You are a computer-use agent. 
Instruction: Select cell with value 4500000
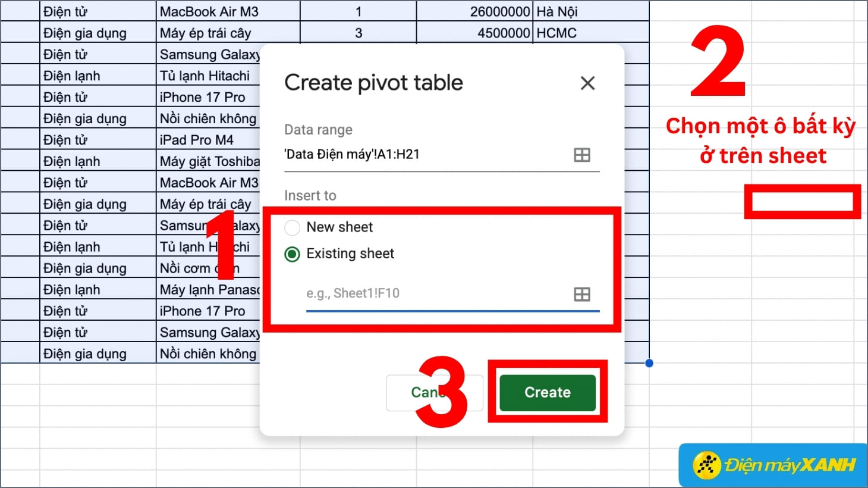click(x=474, y=33)
